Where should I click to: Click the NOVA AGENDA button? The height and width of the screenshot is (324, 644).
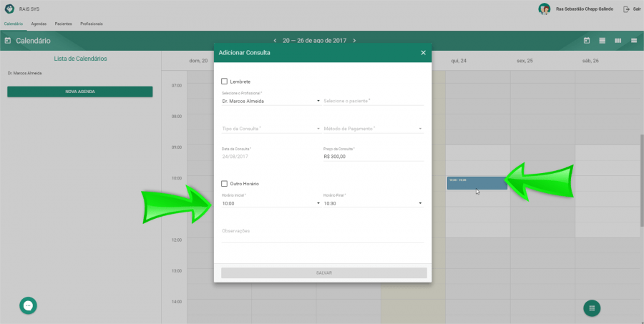[80, 92]
